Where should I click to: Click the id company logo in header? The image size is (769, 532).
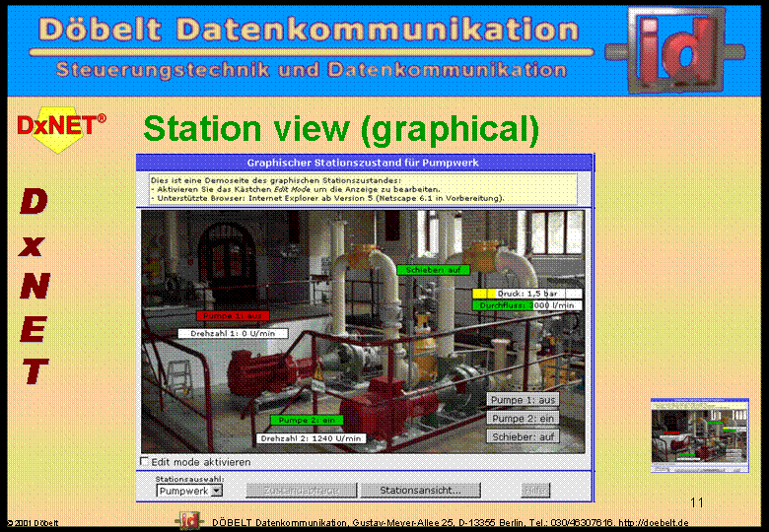(x=675, y=49)
